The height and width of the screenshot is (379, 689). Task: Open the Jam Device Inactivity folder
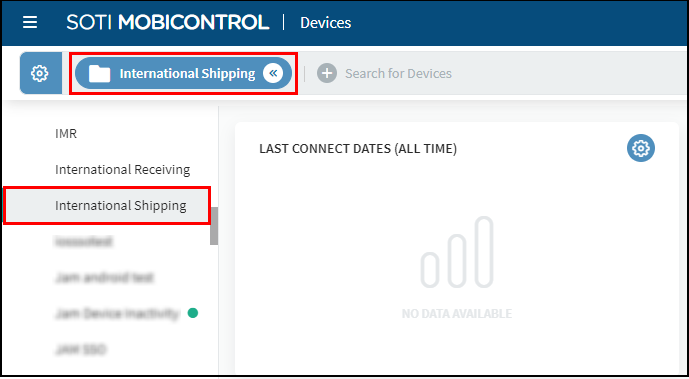click(x=117, y=314)
